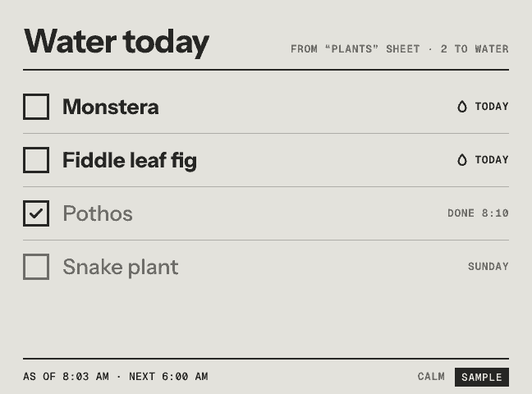Screen dimensions: 532x394
Task: Click the checkmark inside the Pothos box
Action: point(36,213)
